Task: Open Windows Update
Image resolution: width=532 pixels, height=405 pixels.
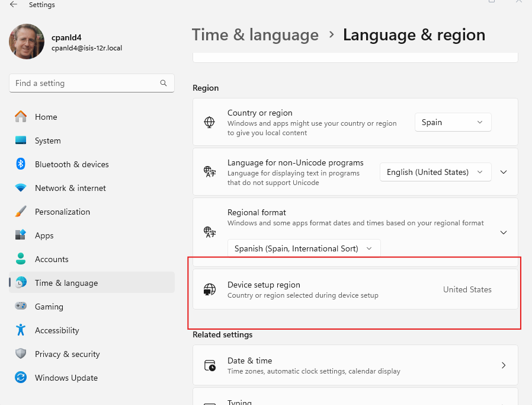Action: (x=92, y=378)
